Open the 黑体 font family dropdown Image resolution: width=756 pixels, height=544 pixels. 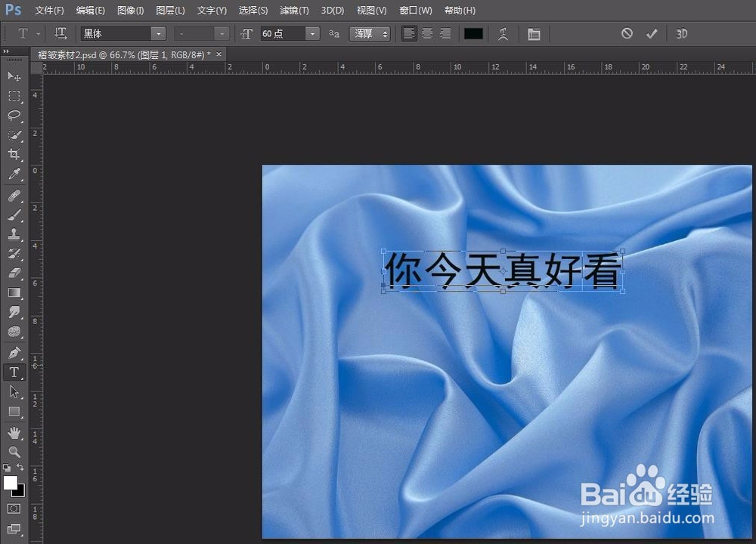click(x=157, y=33)
